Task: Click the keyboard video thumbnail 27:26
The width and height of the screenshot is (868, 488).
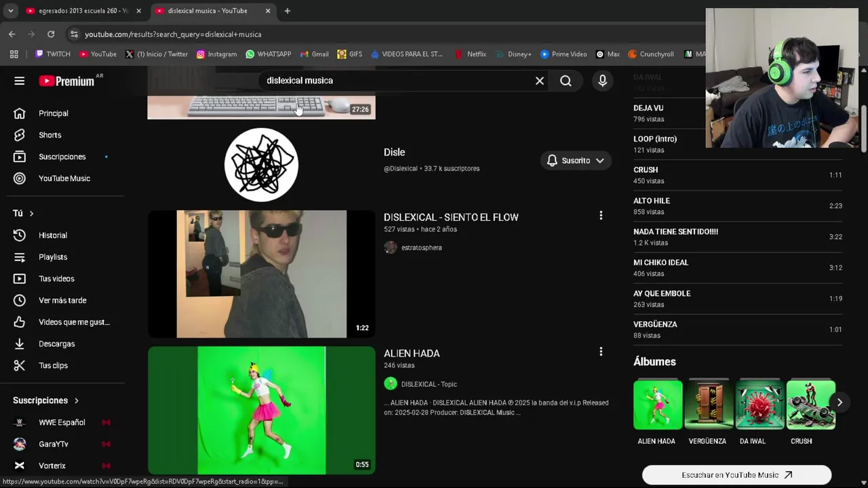Action: click(261, 107)
